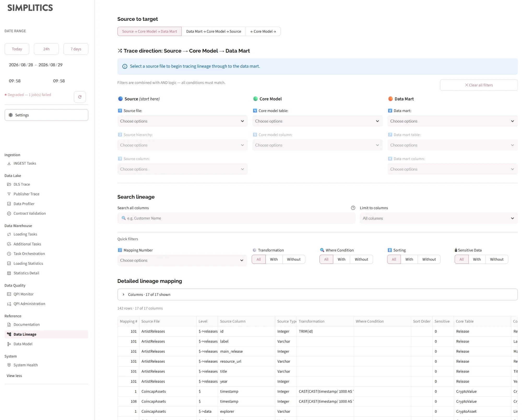
Task: Click the Loading Statistics icon
Action: pyautogui.click(x=9, y=264)
